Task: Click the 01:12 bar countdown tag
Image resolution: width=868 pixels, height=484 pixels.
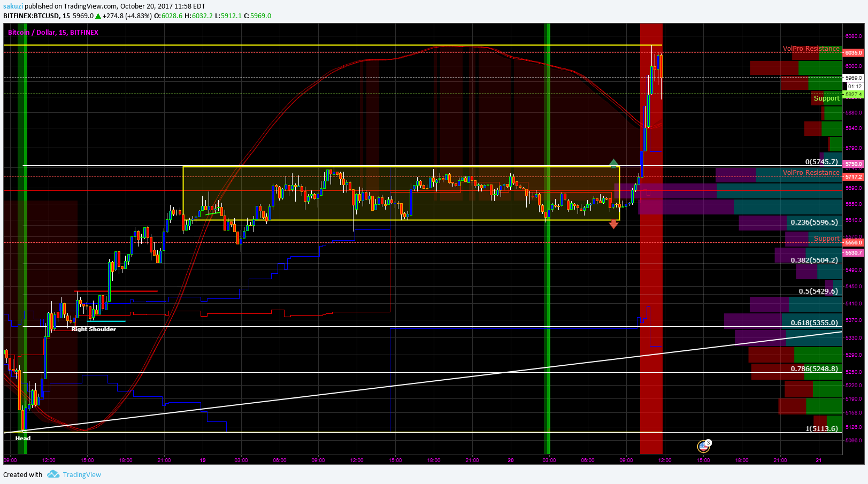Action: pos(854,87)
